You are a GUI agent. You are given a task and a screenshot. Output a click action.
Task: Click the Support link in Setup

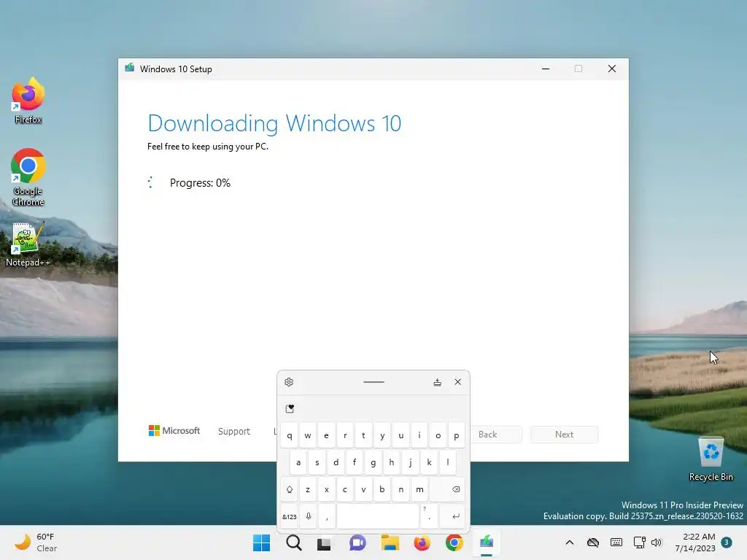(x=234, y=431)
